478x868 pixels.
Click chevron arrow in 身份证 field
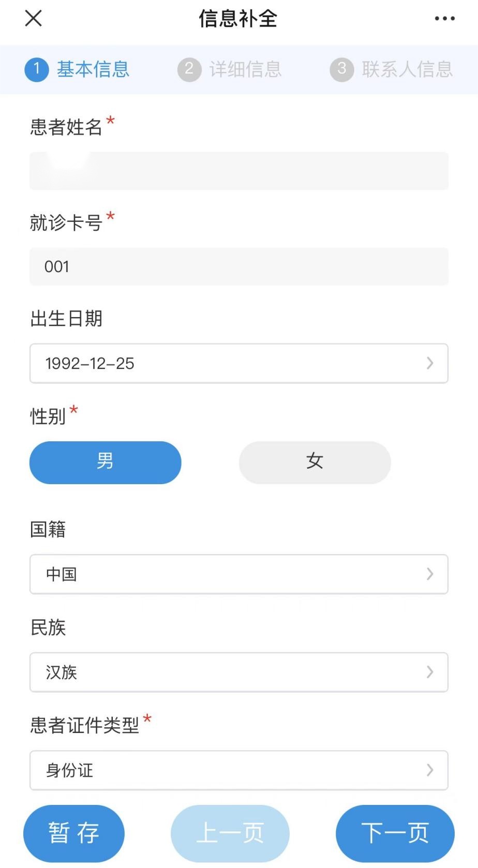tap(430, 770)
